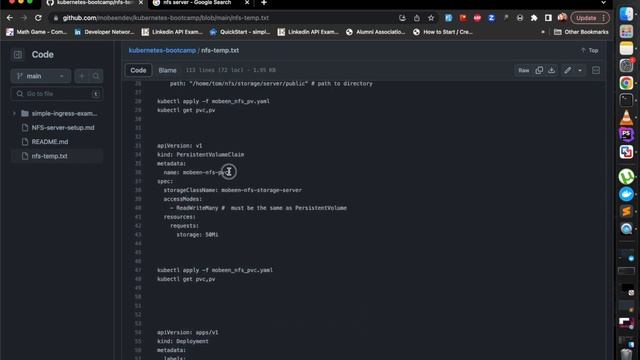
Task: Open How to Start bookmark
Action: pyautogui.click(x=442, y=32)
